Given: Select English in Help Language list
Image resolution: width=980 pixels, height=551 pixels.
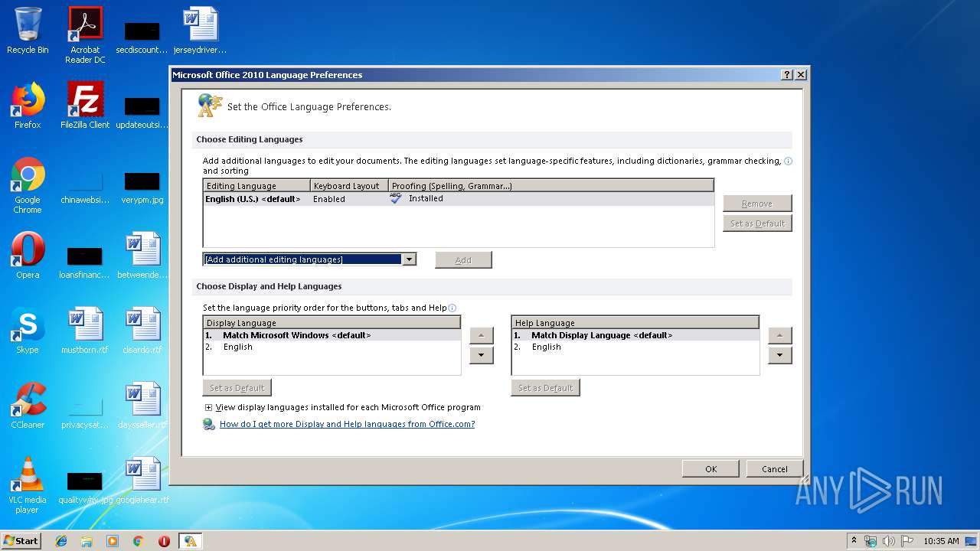Looking at the screenshot, I should click(635, 347).
